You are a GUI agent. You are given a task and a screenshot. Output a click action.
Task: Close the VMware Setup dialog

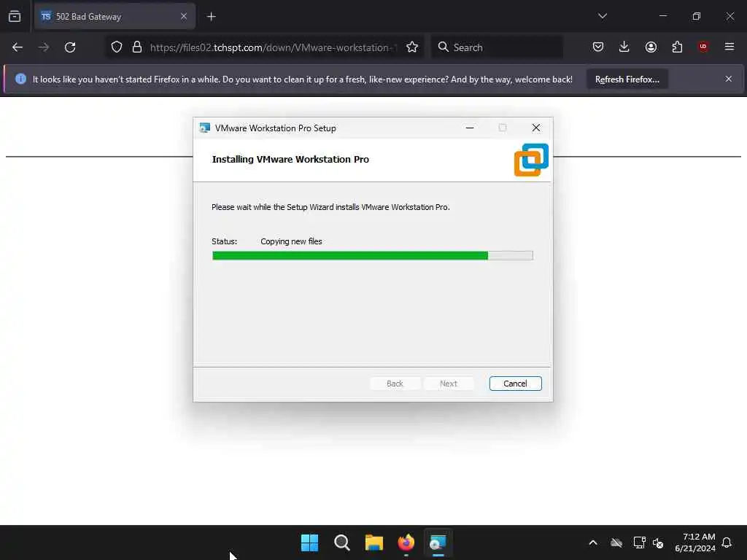tap(536, 128)
